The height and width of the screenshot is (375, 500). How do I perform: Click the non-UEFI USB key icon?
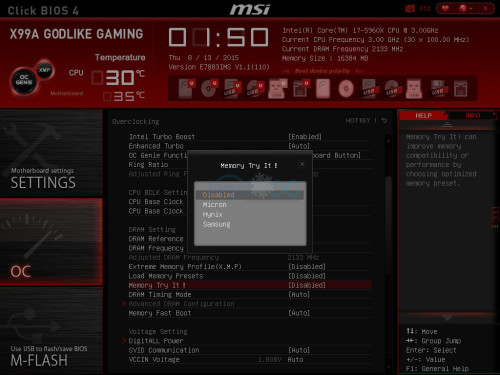tap(414, 89)
